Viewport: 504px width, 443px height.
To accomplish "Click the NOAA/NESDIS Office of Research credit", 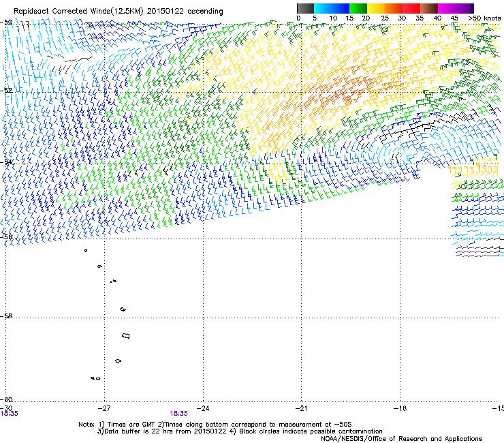I will point(401,439).
